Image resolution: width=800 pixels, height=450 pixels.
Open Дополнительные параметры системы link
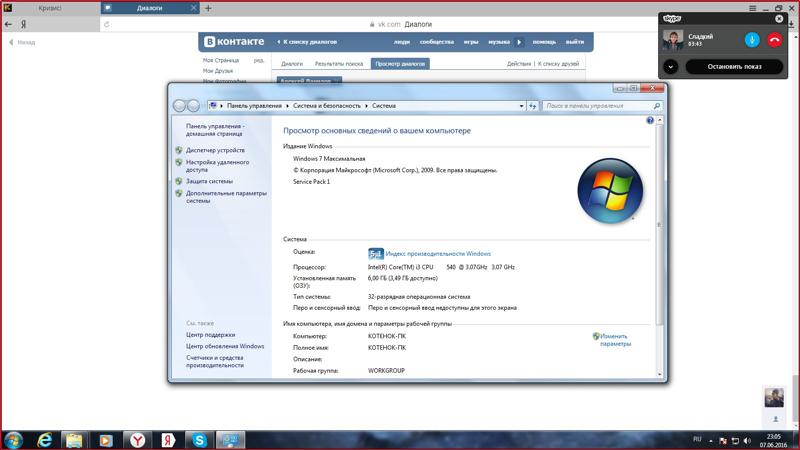click(226, 197)
